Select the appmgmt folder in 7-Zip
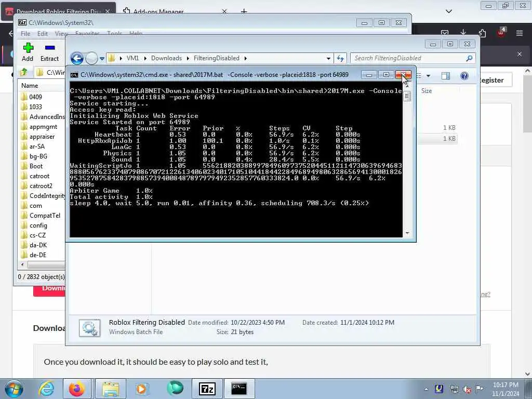Screen dimensions: 532x399 pyautogui.click(x=43, y=127)
